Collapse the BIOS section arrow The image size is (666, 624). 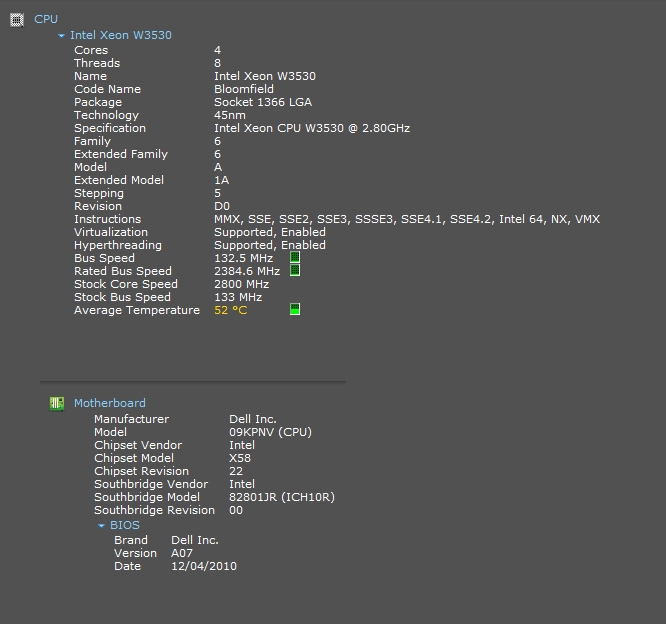pos(101,526)
